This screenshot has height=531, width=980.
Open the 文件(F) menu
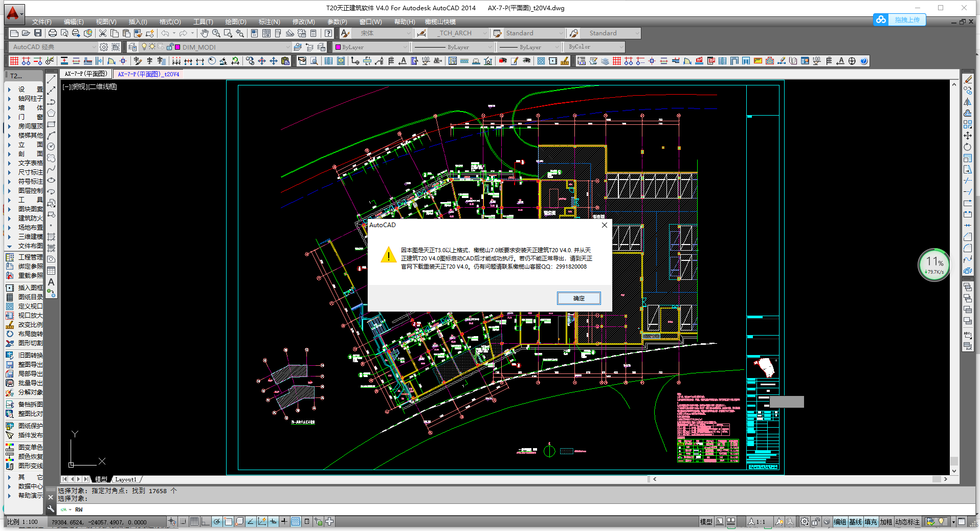pos(42,22)
